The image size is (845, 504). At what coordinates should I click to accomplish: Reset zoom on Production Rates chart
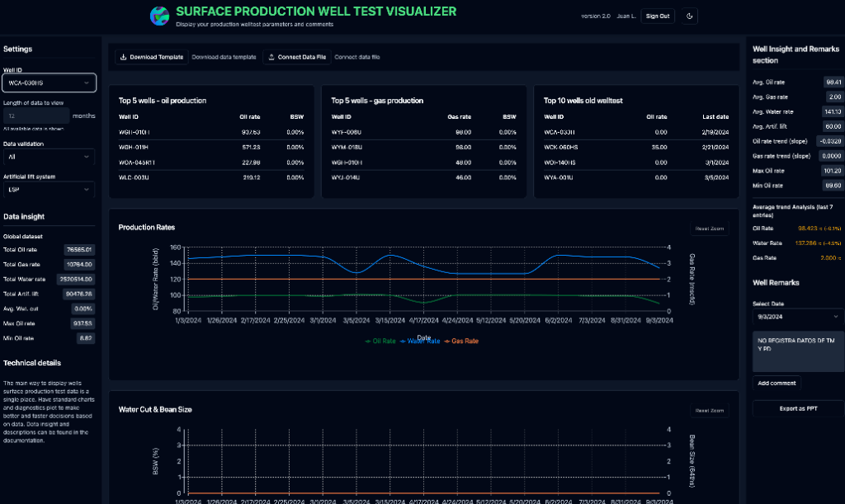tap(709, 228)
